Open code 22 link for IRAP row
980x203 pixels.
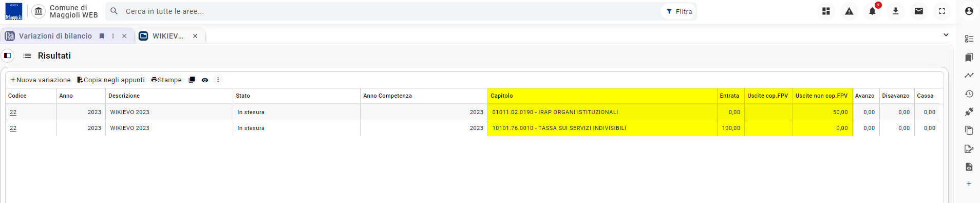click(13, 112)
